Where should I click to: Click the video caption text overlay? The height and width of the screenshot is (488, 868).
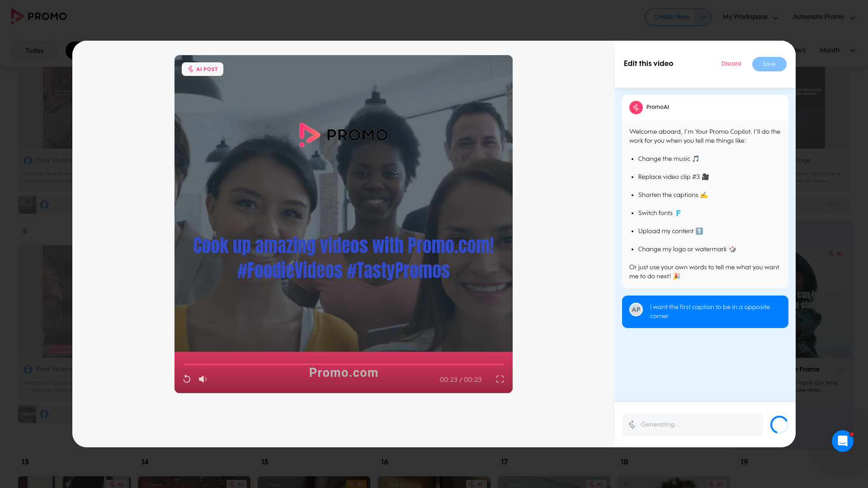point(344,258)
